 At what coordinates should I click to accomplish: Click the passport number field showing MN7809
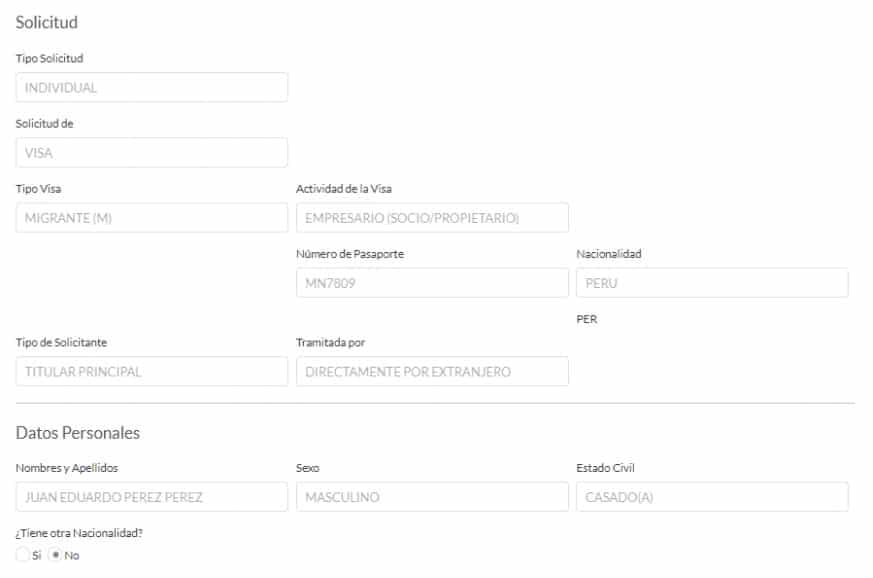pos(432,283)
